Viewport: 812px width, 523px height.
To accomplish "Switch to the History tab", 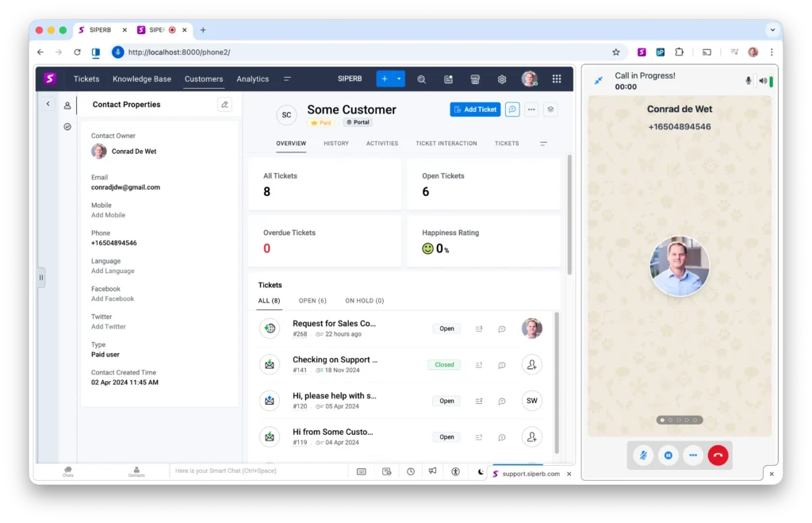I will point(336,144).
